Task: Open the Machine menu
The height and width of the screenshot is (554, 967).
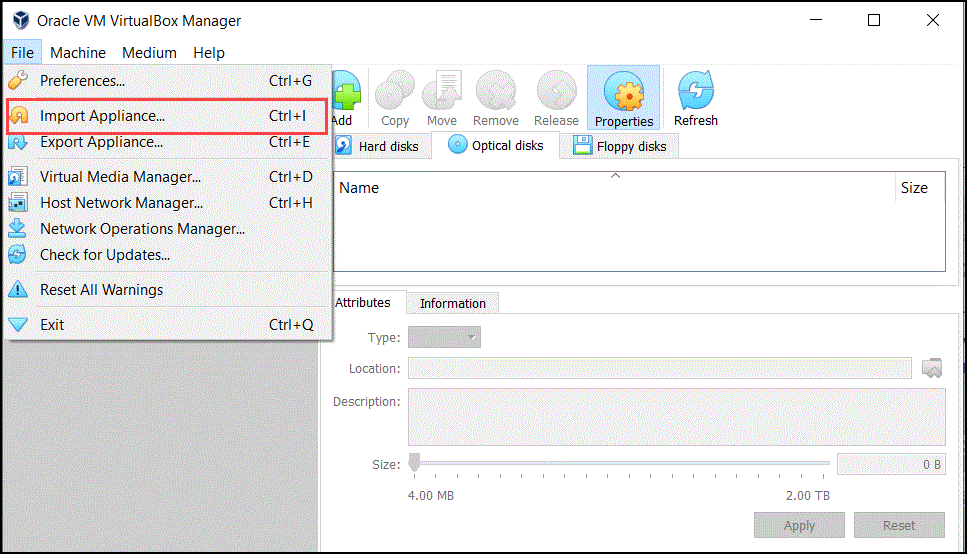Action: pos(78,52)
